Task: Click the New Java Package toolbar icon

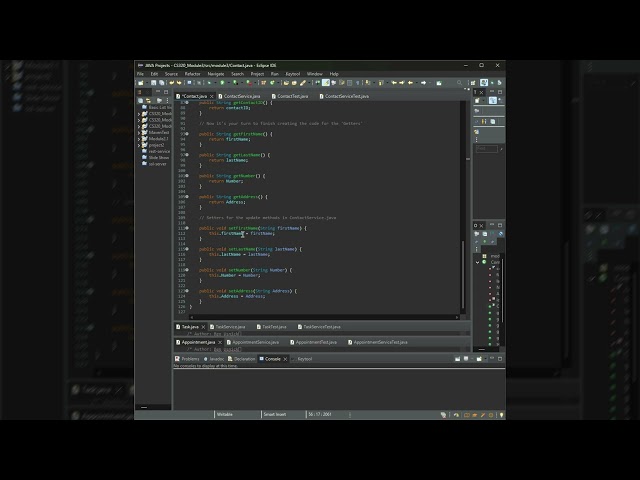Action: pos(263,82)
